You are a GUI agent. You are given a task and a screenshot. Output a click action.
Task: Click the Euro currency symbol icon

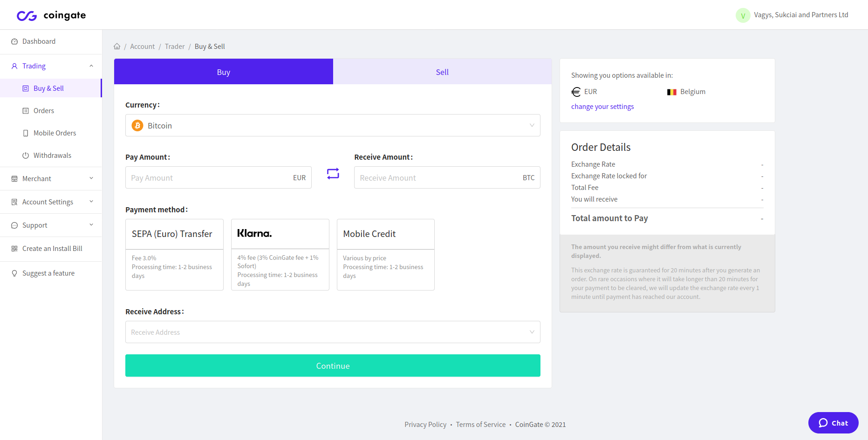point(576,92)
